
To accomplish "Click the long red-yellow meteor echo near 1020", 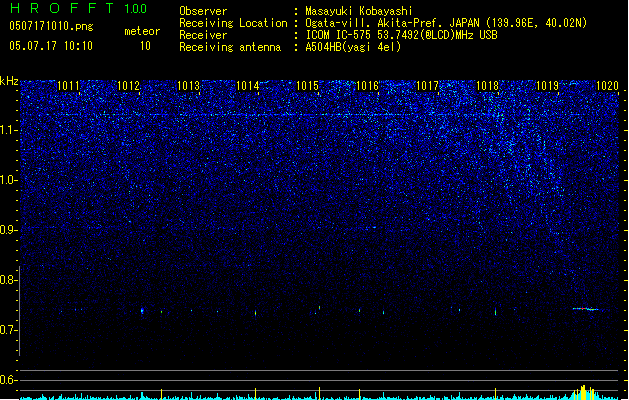I will tap(585, 309).
